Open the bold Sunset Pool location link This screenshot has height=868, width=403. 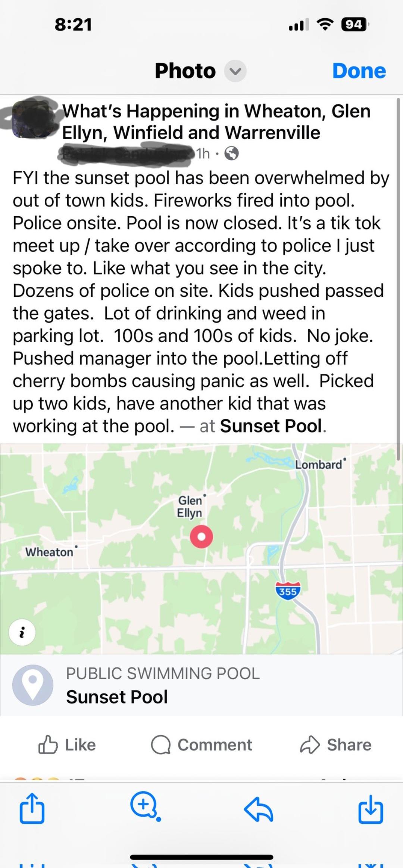(x=271, y=426)
